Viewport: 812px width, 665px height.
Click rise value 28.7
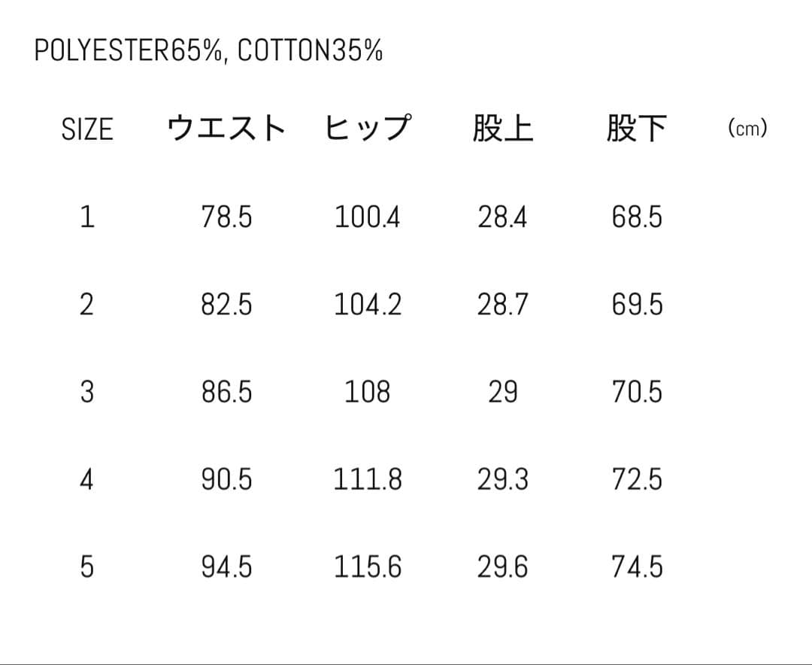click(502, 305)
